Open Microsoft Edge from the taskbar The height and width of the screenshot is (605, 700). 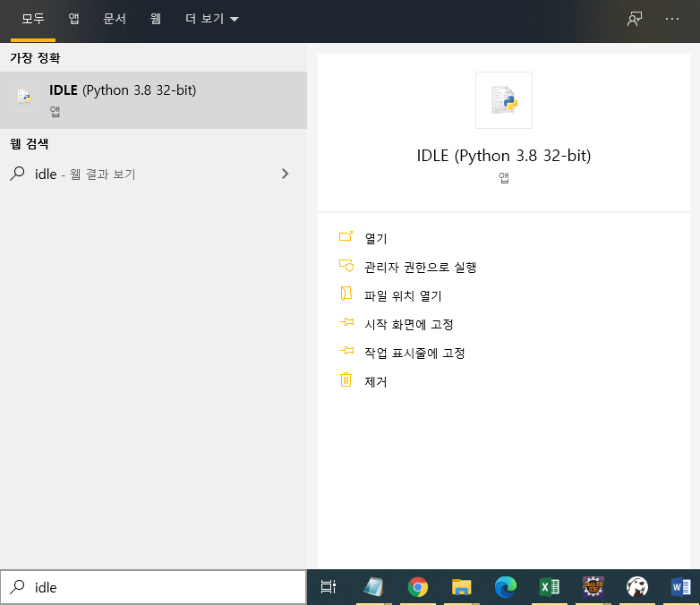[x=506, y=587]
